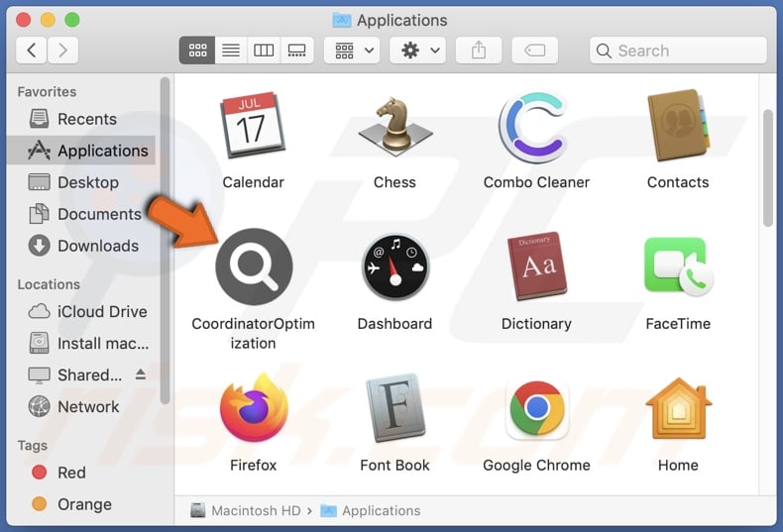The height and width of the screenshot is (532, 783).
Task: Select the CoordinatorOptimization app icon
Action: coord(254,266)
